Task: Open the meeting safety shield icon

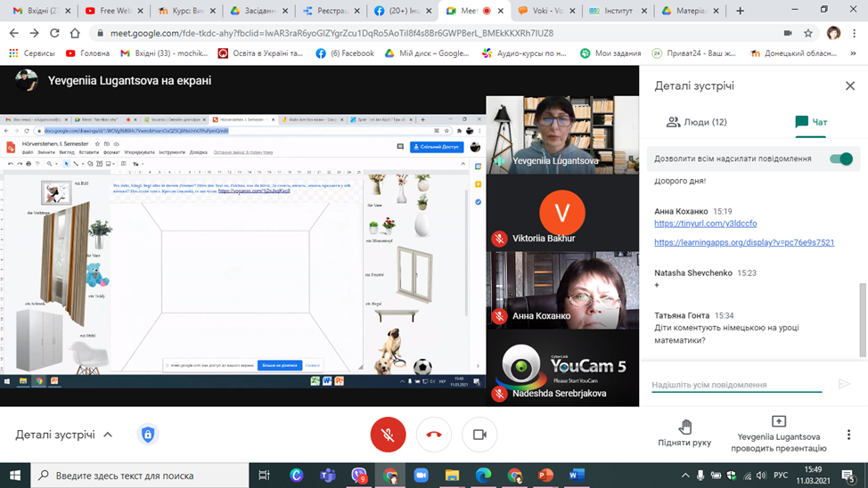Action: 147,435
